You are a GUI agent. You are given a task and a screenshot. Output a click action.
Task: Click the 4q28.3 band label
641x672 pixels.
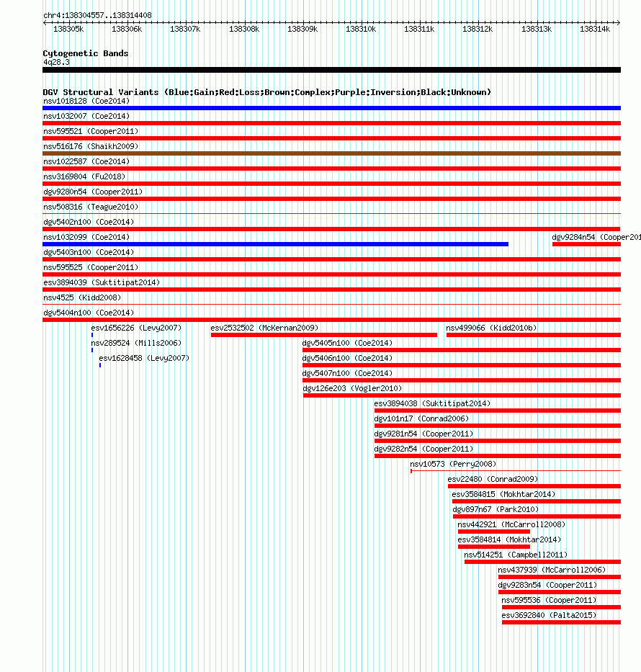point(57,62)
